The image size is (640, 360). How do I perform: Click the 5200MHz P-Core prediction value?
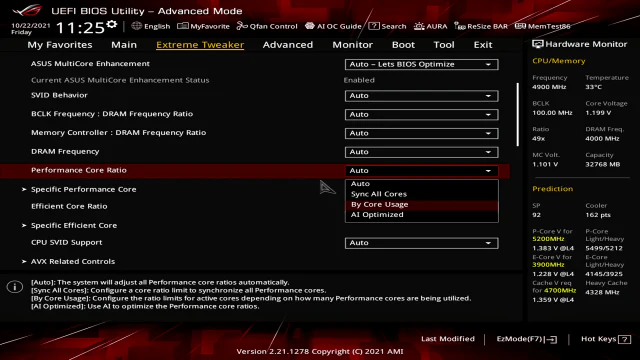coord(548,239)
